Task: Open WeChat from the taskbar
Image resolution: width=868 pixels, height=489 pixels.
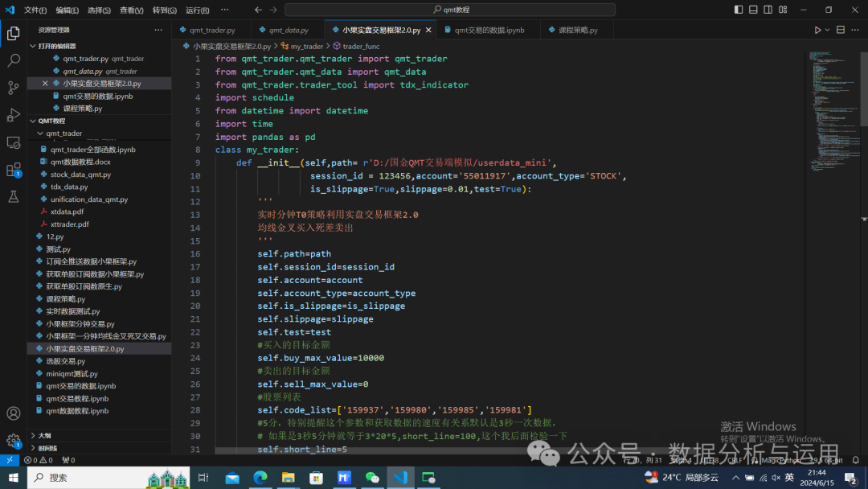Action: coord(372,478)
